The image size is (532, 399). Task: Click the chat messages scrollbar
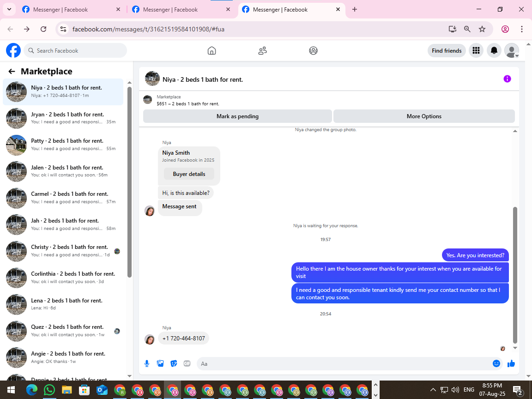tap(515, 275)
